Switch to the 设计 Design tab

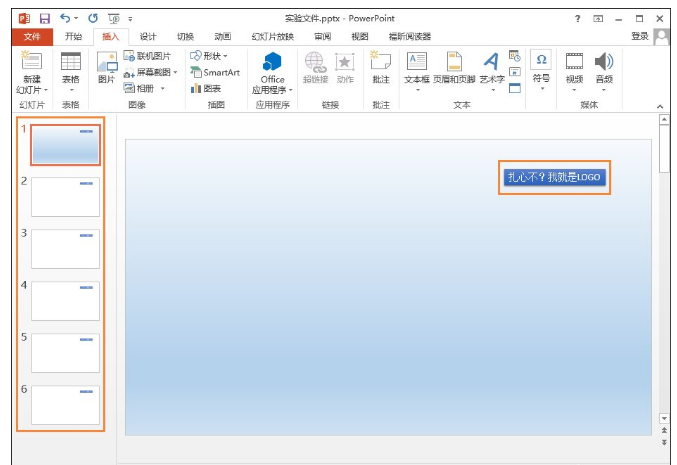click(x=148, y=37)
